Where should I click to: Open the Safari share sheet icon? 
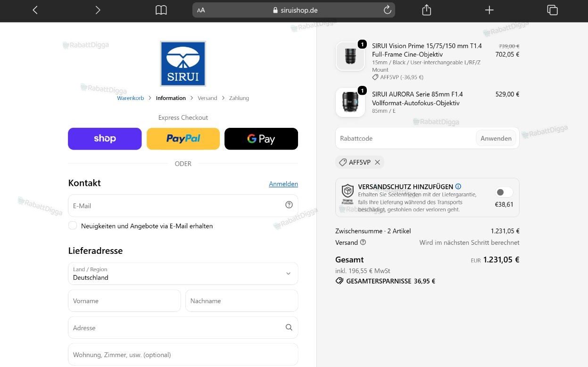(x=427, y=10)
